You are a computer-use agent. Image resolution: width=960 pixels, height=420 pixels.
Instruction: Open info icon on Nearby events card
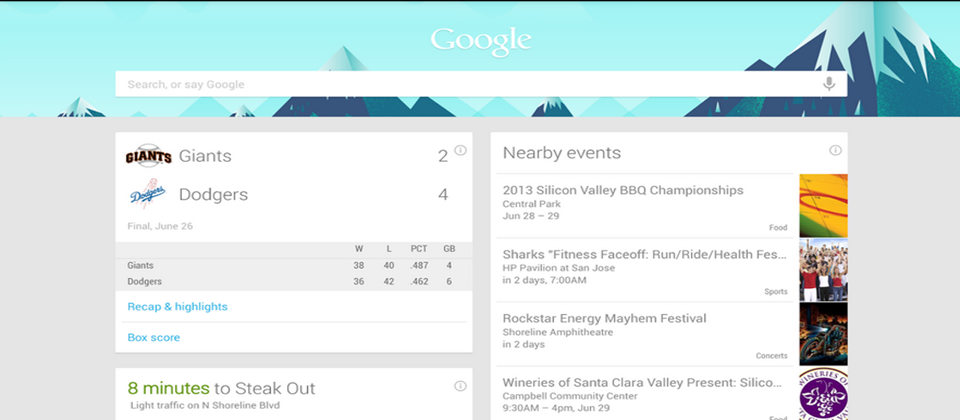pyautogui.click(x=835, y=151)
